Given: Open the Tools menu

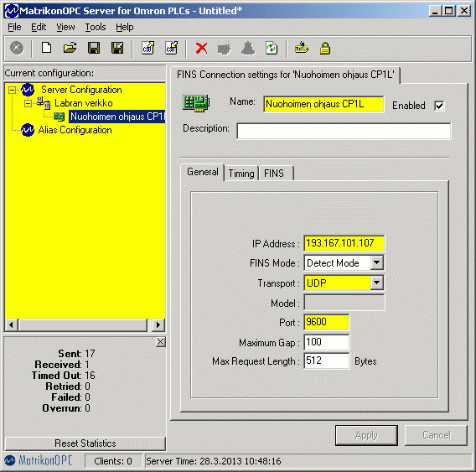Looking at the screenshot, I should tap(96, 27).
